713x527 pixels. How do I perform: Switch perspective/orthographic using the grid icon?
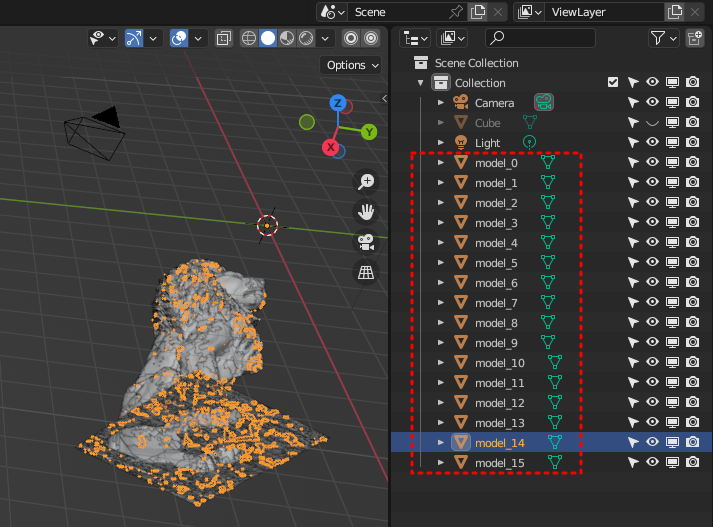coord(367,272)
